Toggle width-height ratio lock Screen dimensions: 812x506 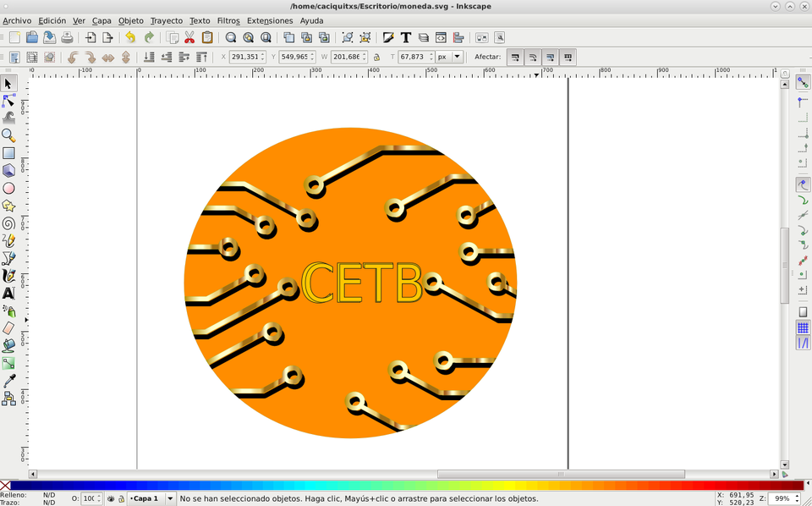376,57
